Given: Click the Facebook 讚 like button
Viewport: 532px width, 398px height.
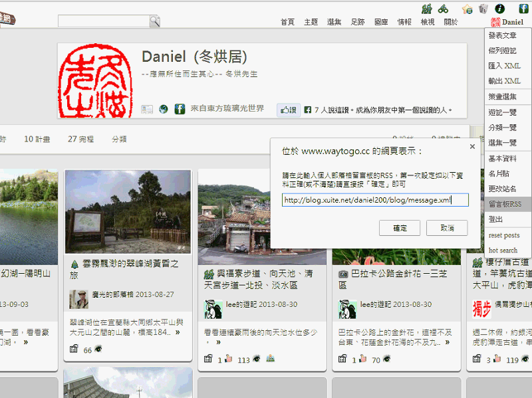Looking at the screenshot, I should pos(287,110).
